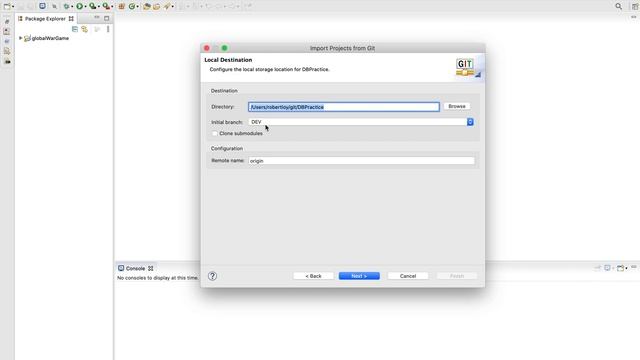Minimize the Package Explorer view
Screen dimensions: 640x360
[x=97, y=18]
